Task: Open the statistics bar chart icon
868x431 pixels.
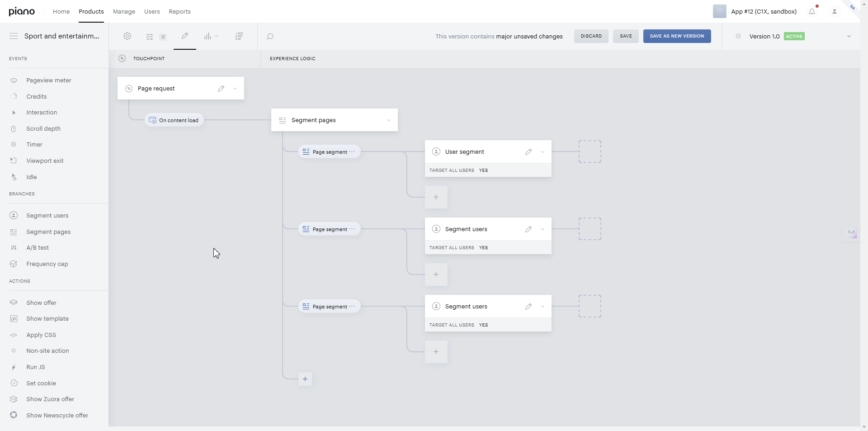Action: point(208,36)
